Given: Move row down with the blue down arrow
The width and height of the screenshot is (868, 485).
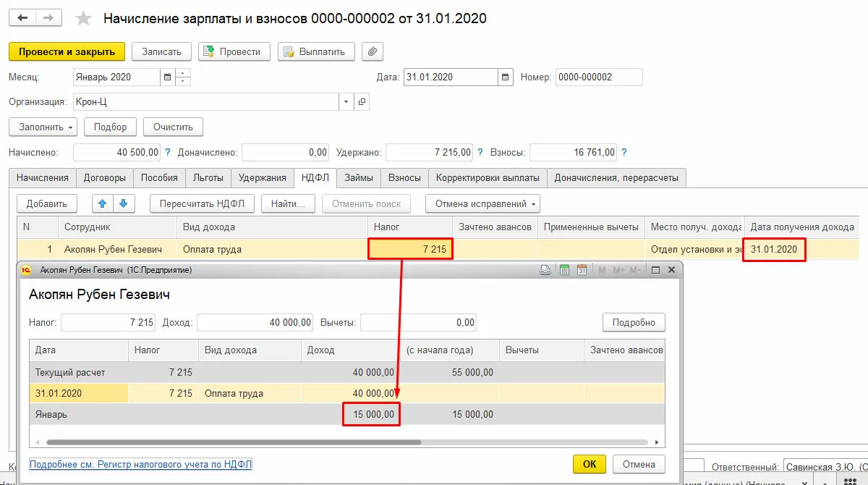Looking at the screenshot, I should click(123, 203).
